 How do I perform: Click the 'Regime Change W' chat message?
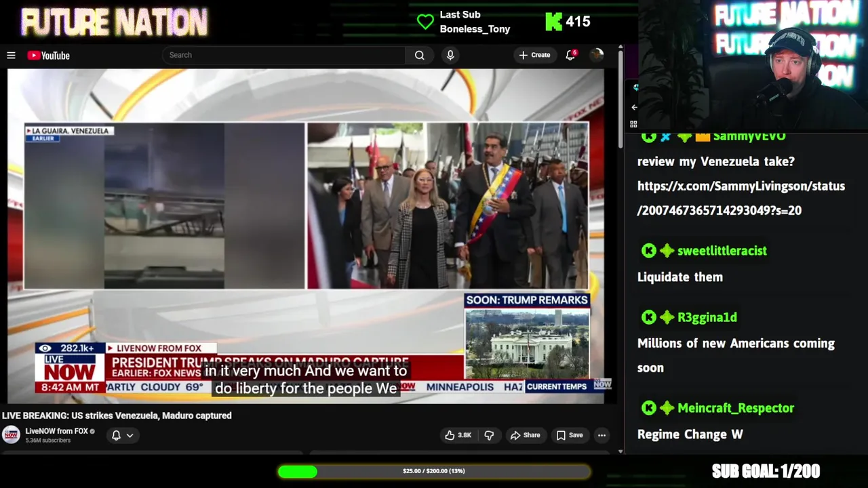pos(690,434)
